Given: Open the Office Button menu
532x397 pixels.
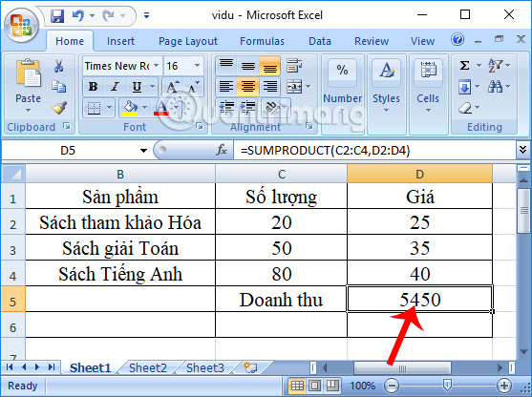Looking at the screenshot, I should pyautogui.click(x=21, y=26).
